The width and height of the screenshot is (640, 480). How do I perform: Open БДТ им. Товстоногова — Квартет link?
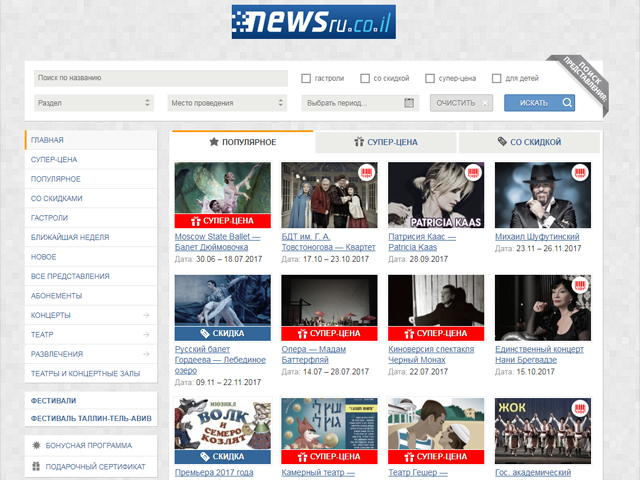click(x=329, y=242)
